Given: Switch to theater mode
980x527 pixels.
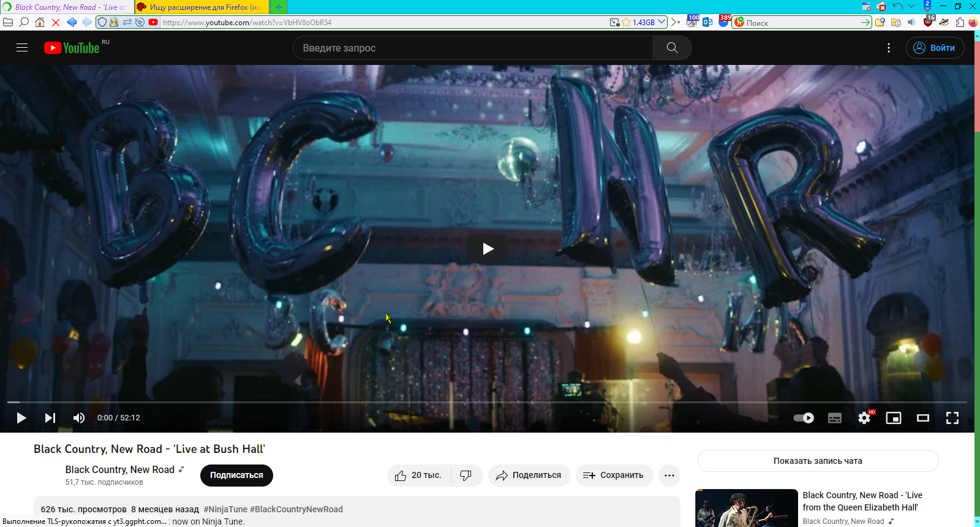Looking at the screenshot, I should (x=923, y=418).
